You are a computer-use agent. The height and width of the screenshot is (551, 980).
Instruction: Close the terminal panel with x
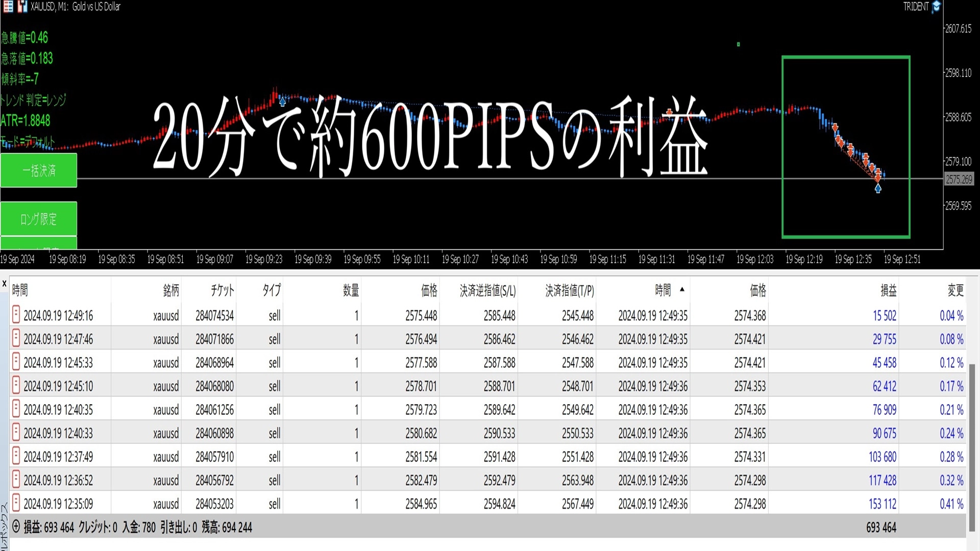pyautogui.click(x=4, y=283)
